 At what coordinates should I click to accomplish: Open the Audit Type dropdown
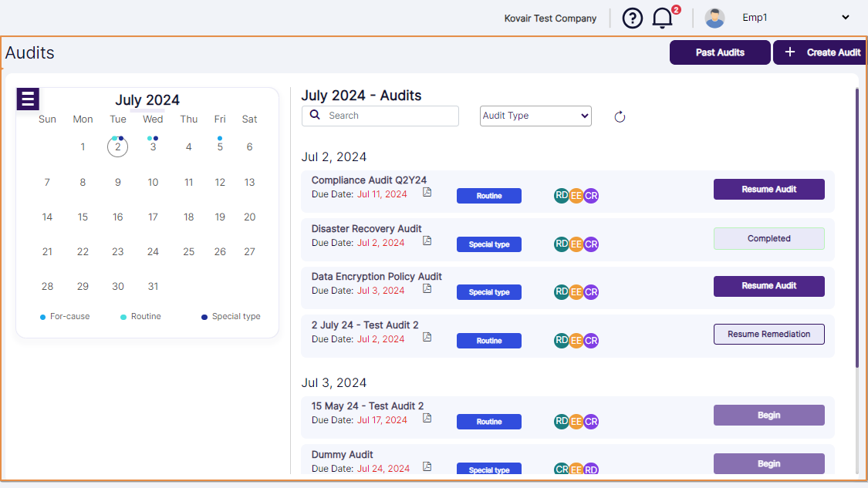(535, 116)
